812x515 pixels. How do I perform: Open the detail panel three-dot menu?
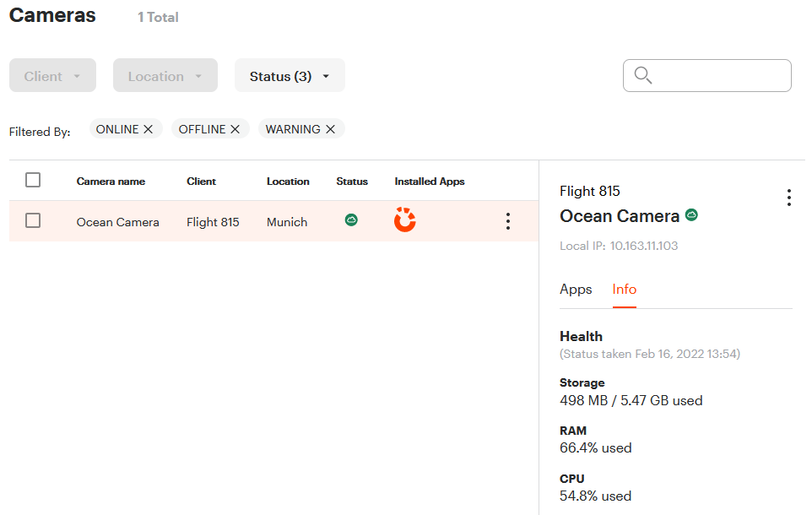coord(788,198)
